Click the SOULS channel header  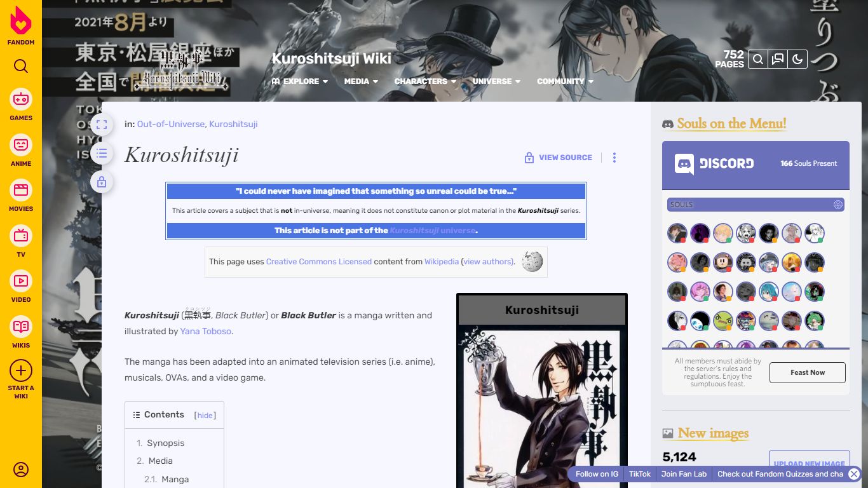tap(756, 205)
